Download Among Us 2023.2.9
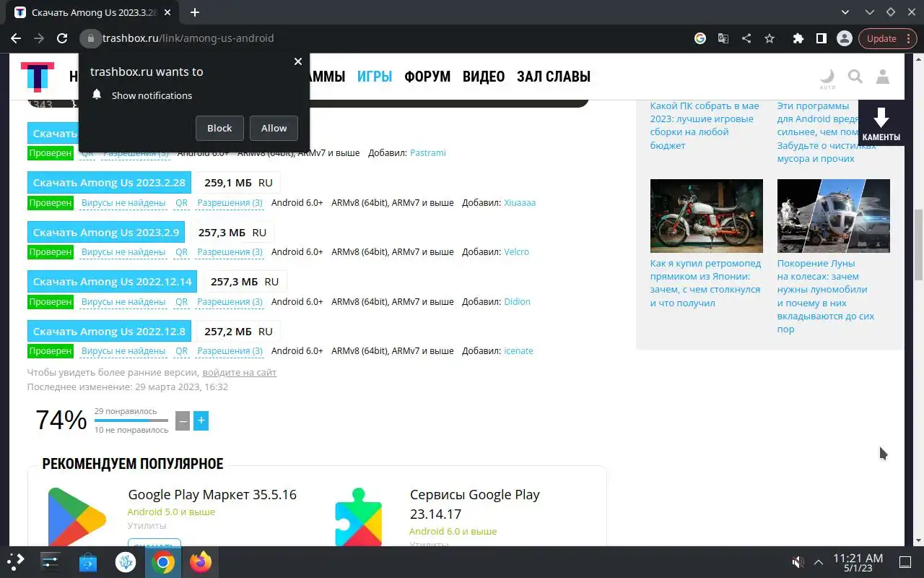The height and width of the screenshot is (578, 924). pos(106,232)
